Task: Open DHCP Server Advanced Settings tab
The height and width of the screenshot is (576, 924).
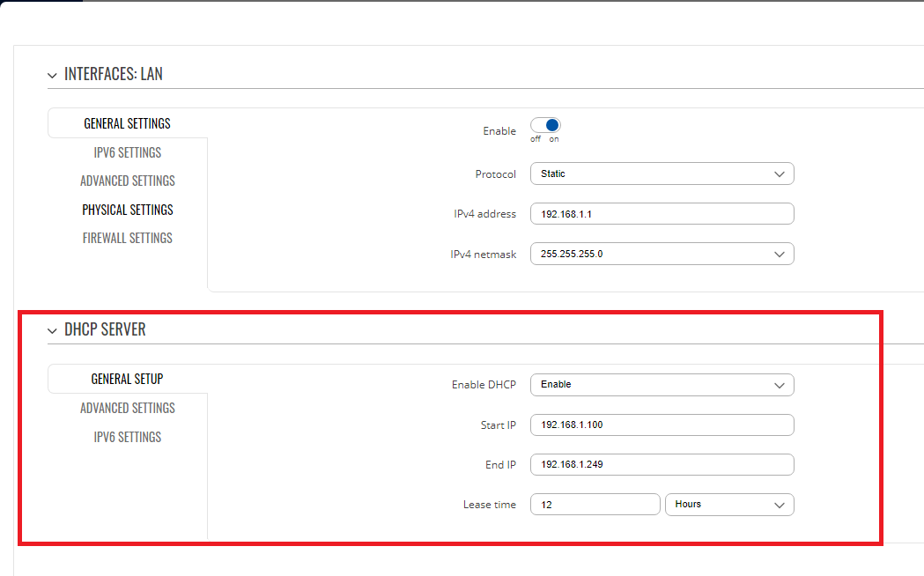Action: point(128,409)
